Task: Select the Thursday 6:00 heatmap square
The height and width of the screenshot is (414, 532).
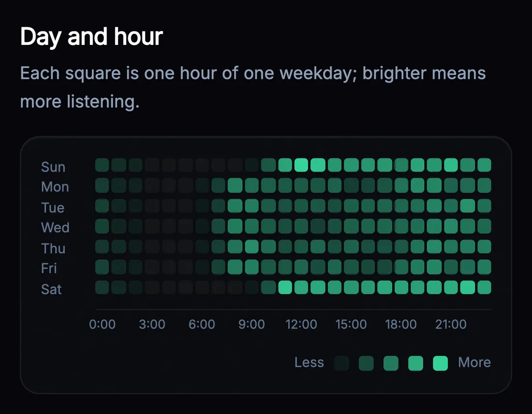Action: (202, 247)
